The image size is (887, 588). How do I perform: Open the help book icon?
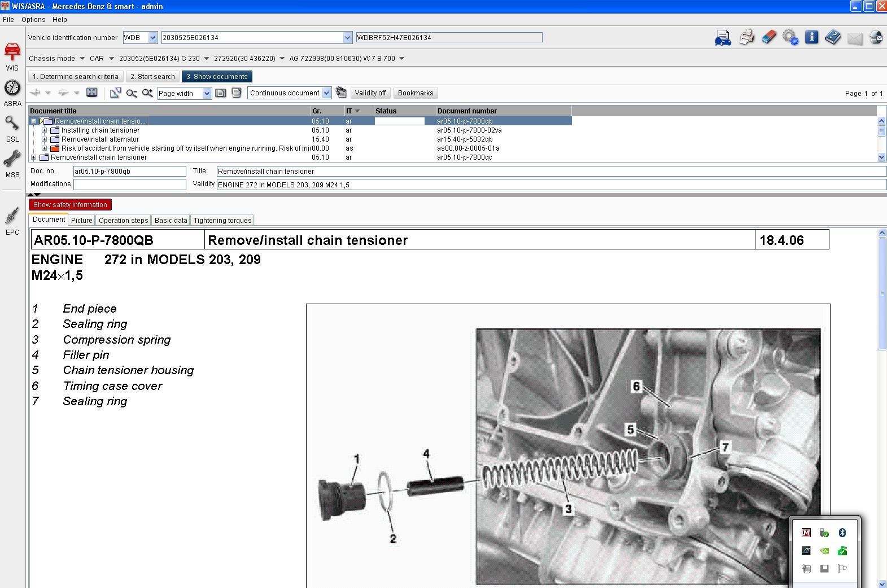coord(832,38)
